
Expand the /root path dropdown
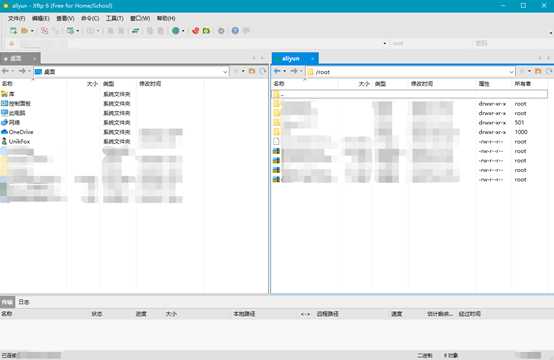tap(511, 72)
